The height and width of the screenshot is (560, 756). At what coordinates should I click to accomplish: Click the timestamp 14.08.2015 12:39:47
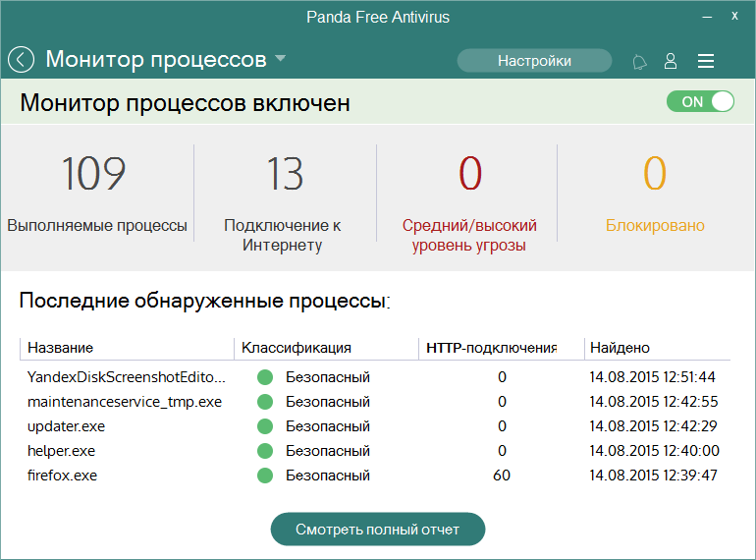pos(653,476)
